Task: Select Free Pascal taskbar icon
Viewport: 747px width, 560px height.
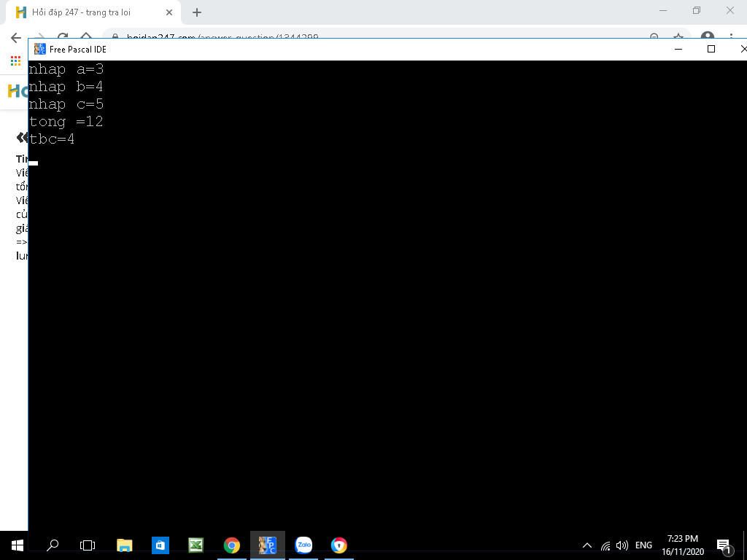Action: coord(267,545)
